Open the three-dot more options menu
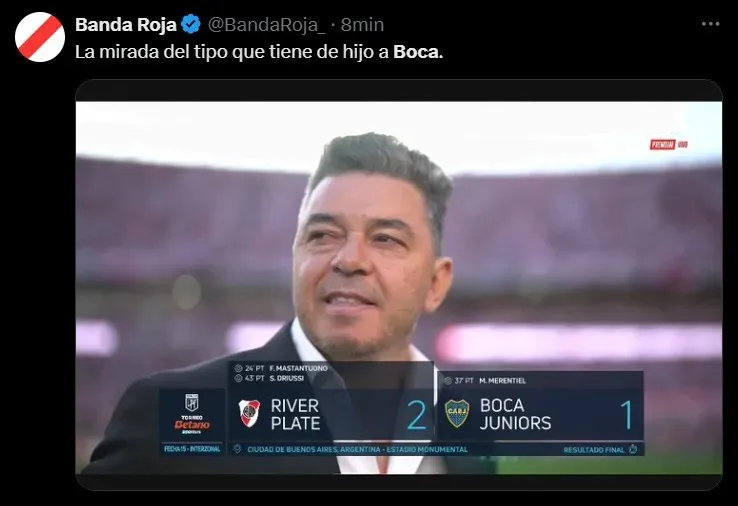 [x=710, y=24]
